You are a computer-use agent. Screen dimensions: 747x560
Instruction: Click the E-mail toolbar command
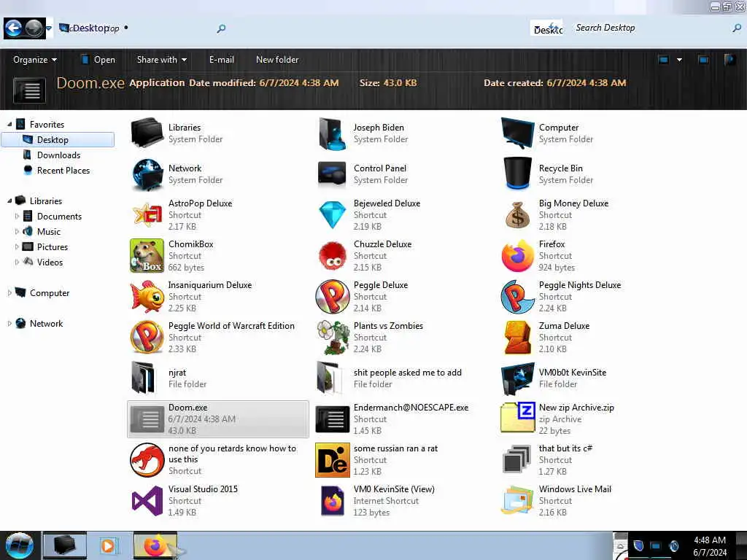[x=222, y=60]
